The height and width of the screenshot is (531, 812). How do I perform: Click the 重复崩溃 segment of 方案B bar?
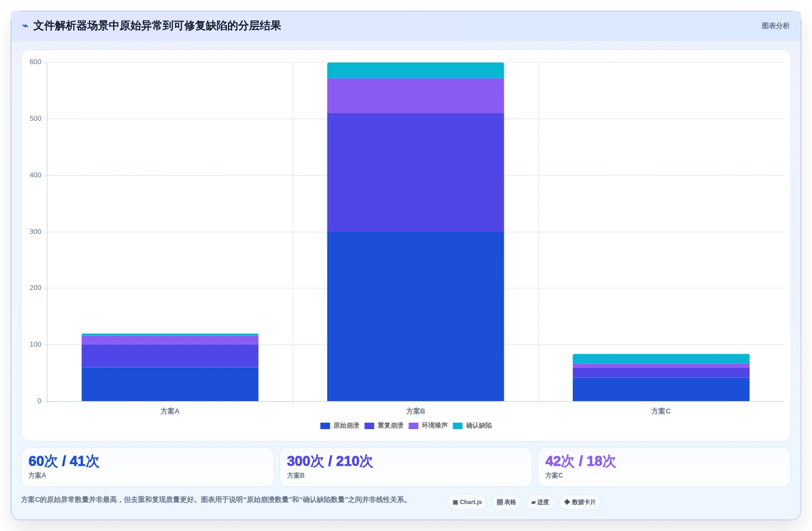[415, 173]
